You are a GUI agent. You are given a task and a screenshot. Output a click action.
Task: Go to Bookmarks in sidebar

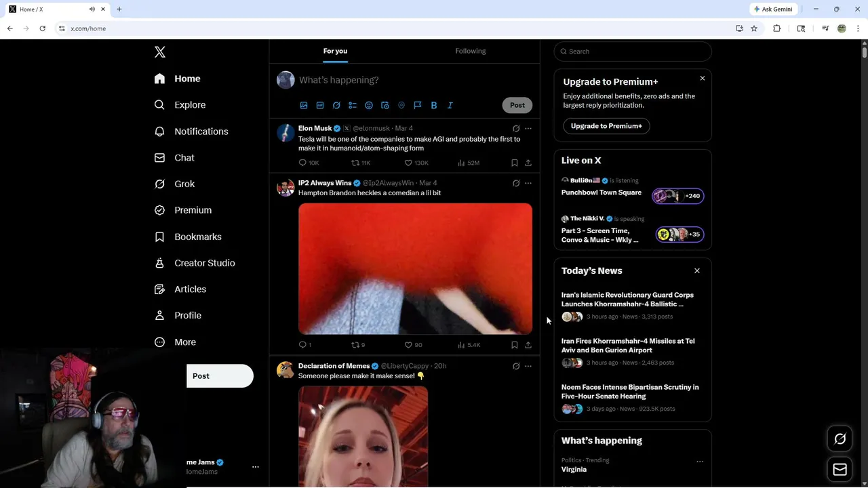pyautogui.click(x=188, y=237)
